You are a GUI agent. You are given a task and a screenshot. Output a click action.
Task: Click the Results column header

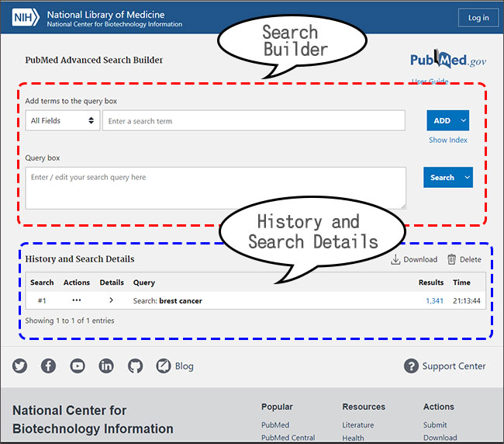[431, 283]
